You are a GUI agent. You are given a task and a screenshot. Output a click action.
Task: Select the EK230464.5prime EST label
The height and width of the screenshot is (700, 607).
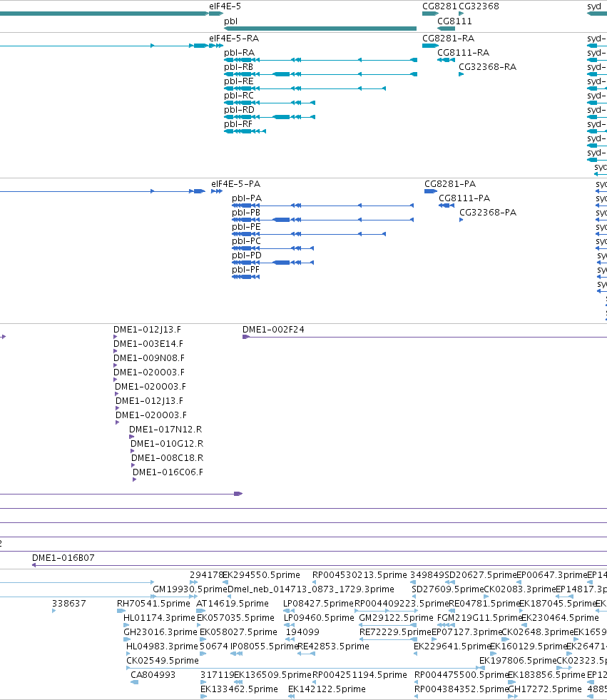[560, 618]
